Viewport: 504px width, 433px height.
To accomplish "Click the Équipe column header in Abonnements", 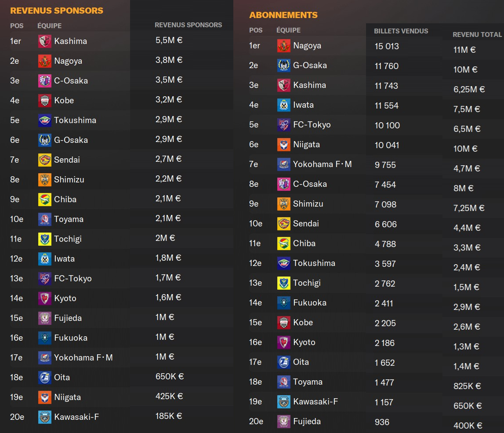I will tap(288, 30).
